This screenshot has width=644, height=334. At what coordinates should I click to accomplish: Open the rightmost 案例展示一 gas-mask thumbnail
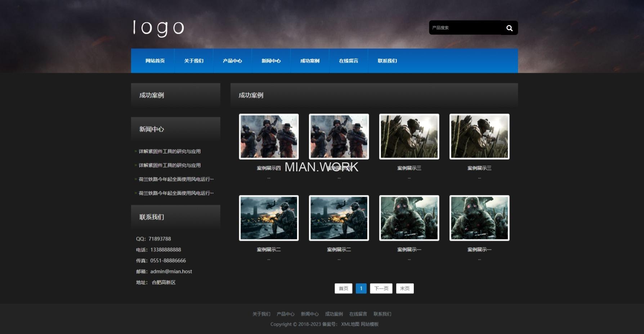coord(479,218)
